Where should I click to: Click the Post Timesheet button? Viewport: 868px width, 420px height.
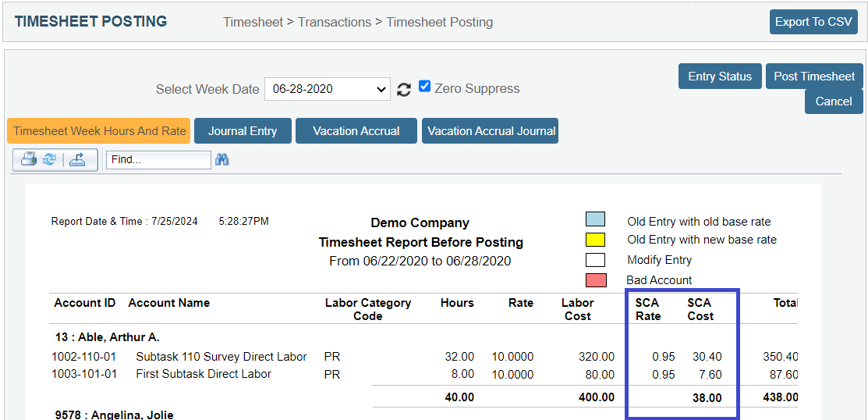pos(814,77)
